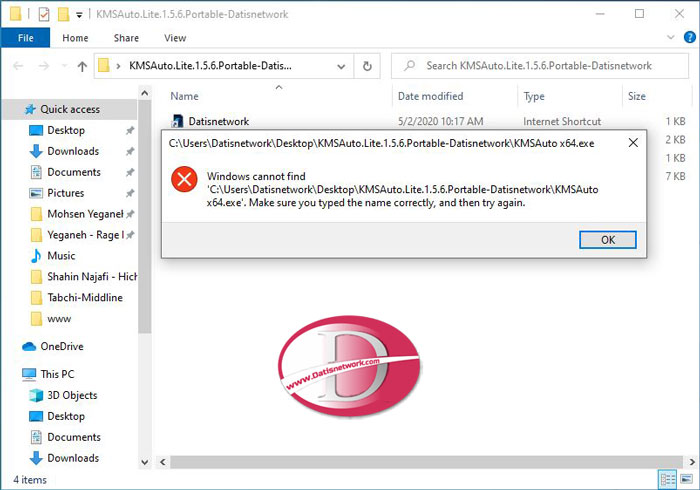Screen dimensions: 700x490
Task: Open Documents under This PC
Action: (74, 437)
